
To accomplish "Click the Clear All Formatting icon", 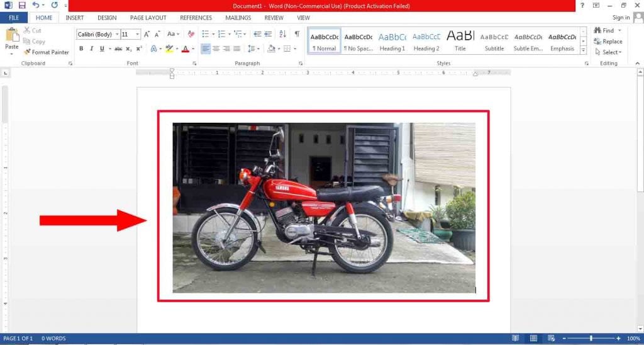I will point(191,34).
